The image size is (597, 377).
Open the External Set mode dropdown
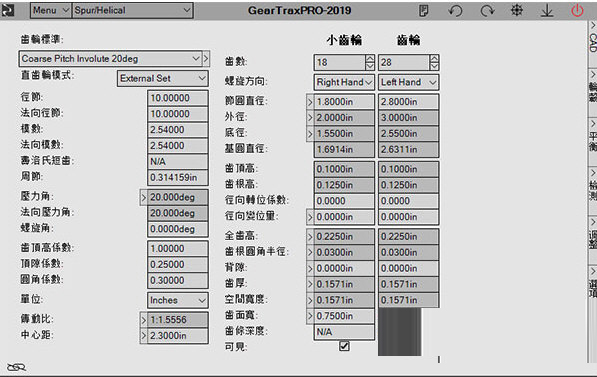click(163, 78)
